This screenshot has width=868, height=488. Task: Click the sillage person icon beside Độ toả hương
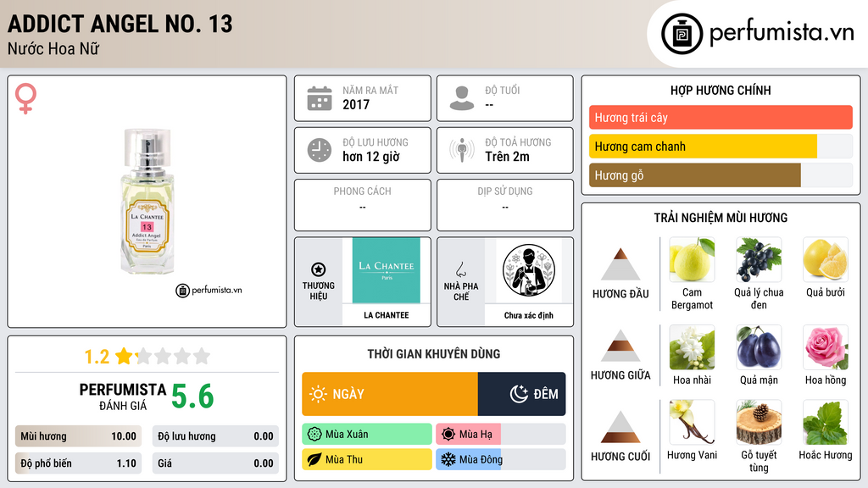pos(462,150)
